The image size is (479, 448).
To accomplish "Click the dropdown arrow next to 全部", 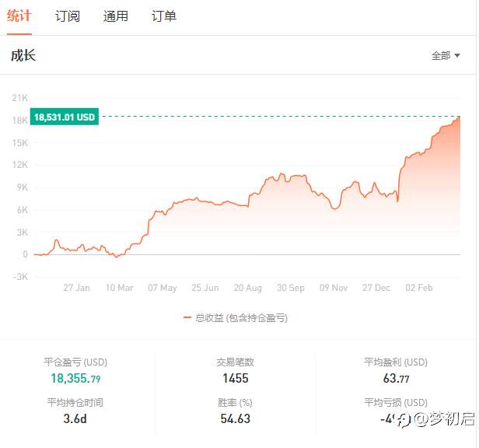I will point(457,56).
